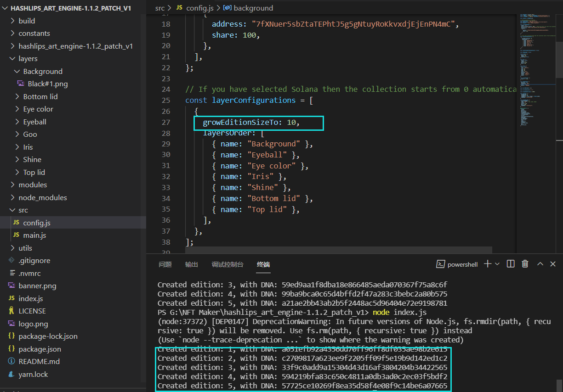
Task: Split the terminal using the split icon
Action: pos(511,264)
